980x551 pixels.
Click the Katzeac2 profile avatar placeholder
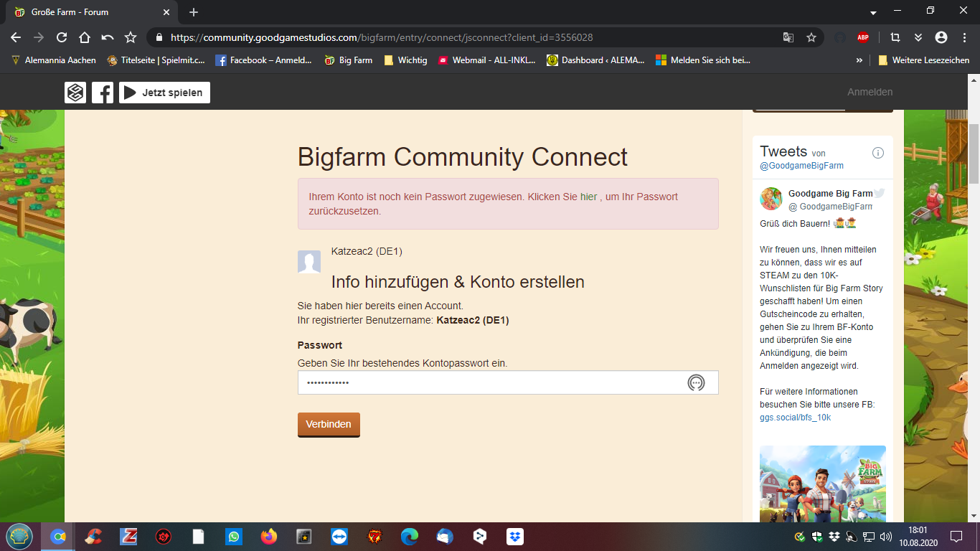[309, 262]
